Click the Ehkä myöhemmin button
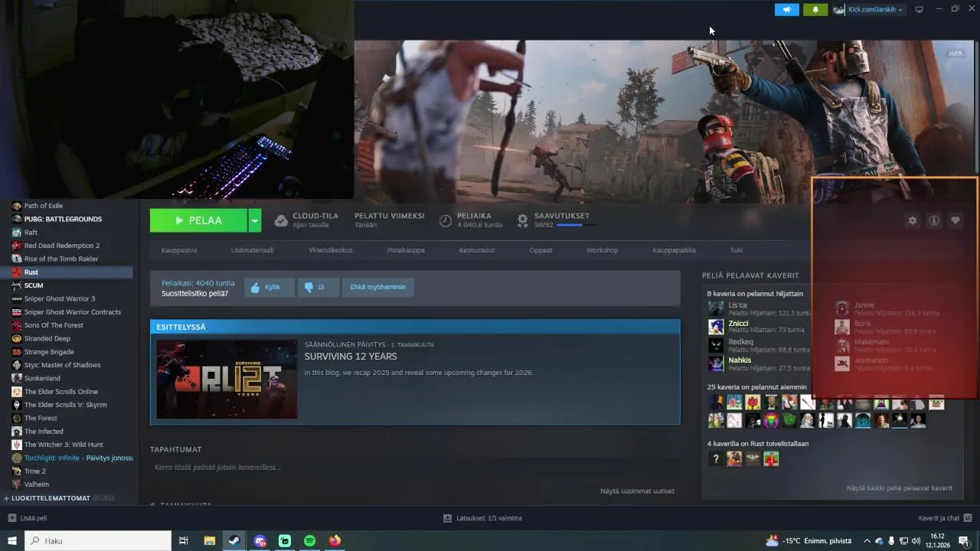The image size is (980, 551). point(377,288)
